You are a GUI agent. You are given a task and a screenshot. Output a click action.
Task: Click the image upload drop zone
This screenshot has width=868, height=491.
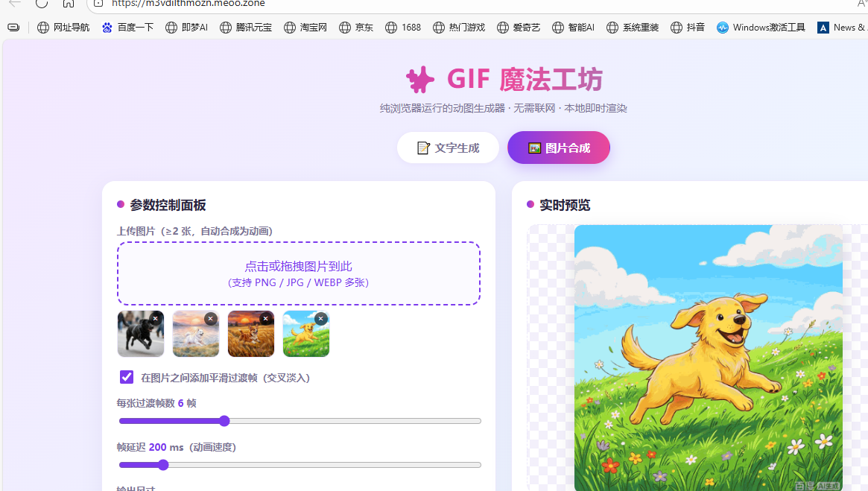(298, 273)
